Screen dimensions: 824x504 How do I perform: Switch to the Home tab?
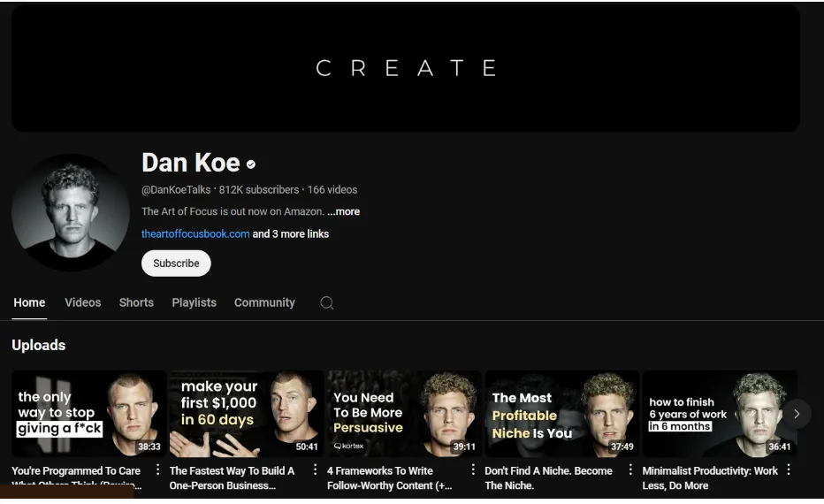(x=29, y=302)
